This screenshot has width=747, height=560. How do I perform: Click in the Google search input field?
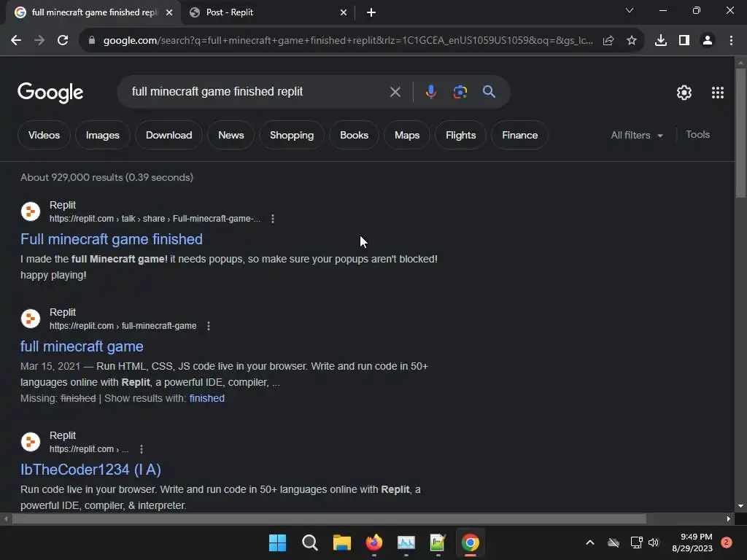[258, 92]
